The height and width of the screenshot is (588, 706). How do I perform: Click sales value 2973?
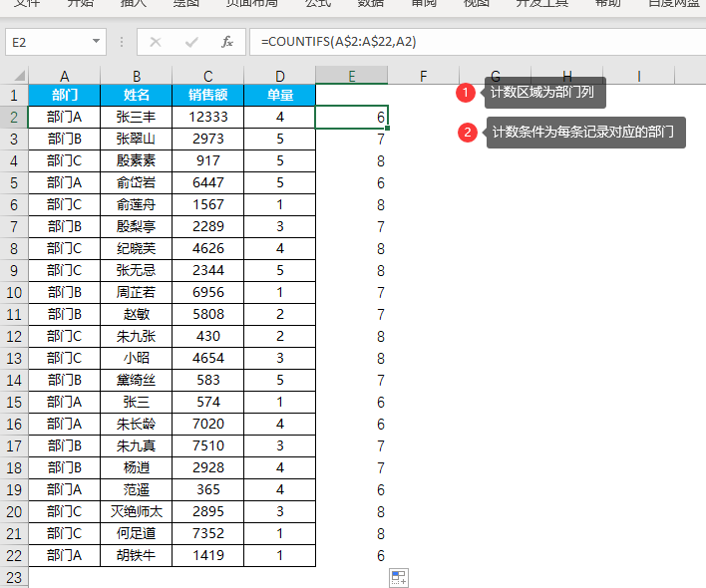[x=208, y=139]
